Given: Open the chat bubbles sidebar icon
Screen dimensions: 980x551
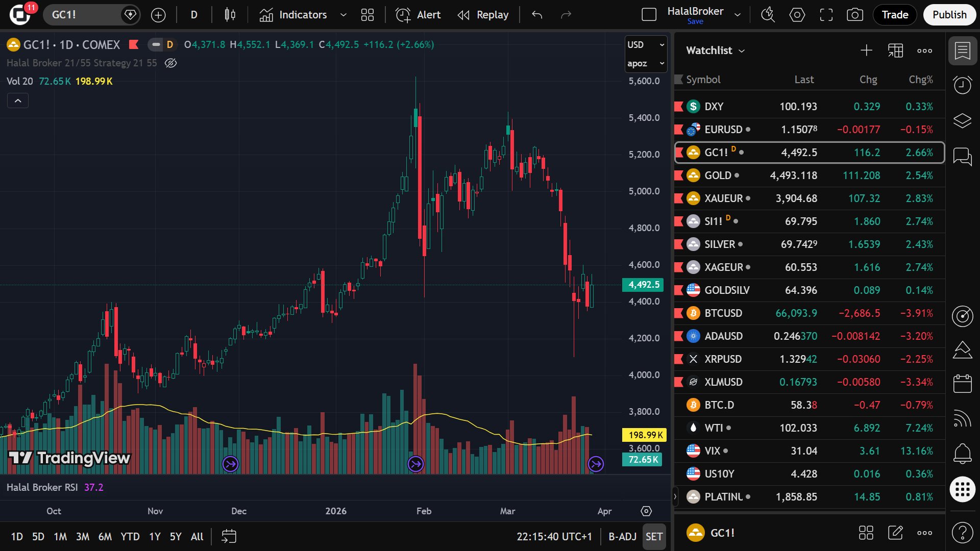Looking at the screenshot, I should coord(962,157).
